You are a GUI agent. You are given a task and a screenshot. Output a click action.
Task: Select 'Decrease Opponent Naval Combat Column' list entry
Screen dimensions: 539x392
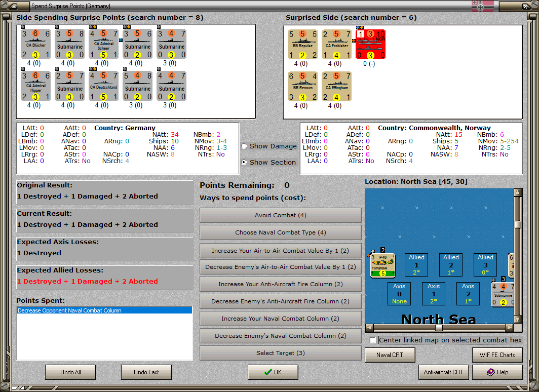point(104,310)
